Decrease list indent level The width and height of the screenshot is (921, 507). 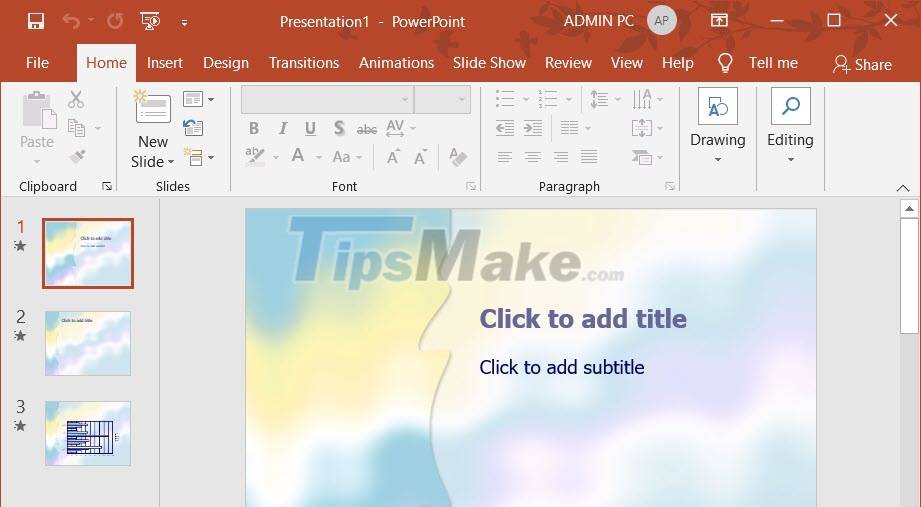[x=505, y=127]
